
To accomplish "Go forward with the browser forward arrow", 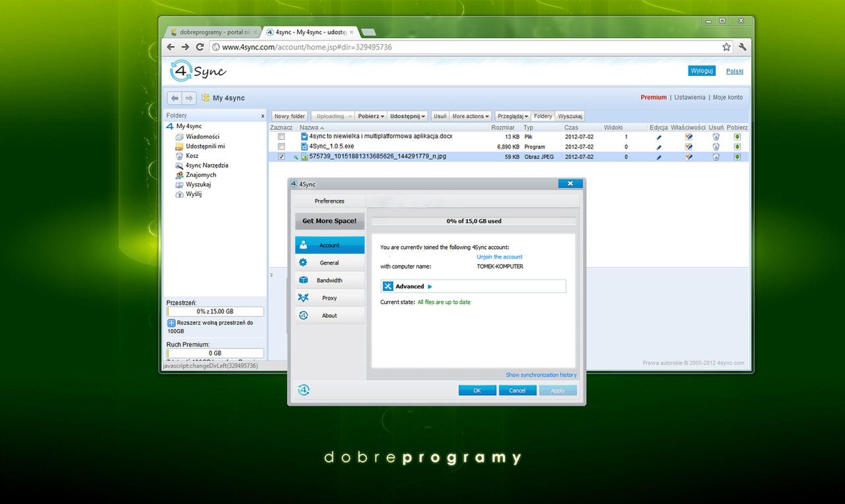I will click(185, 47).
